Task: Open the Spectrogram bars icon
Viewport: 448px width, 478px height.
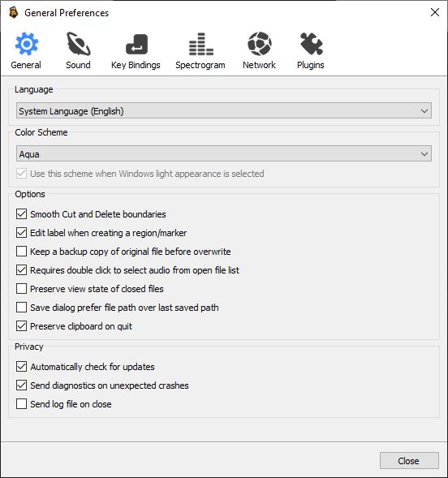Action: click(x=200, y=44)
